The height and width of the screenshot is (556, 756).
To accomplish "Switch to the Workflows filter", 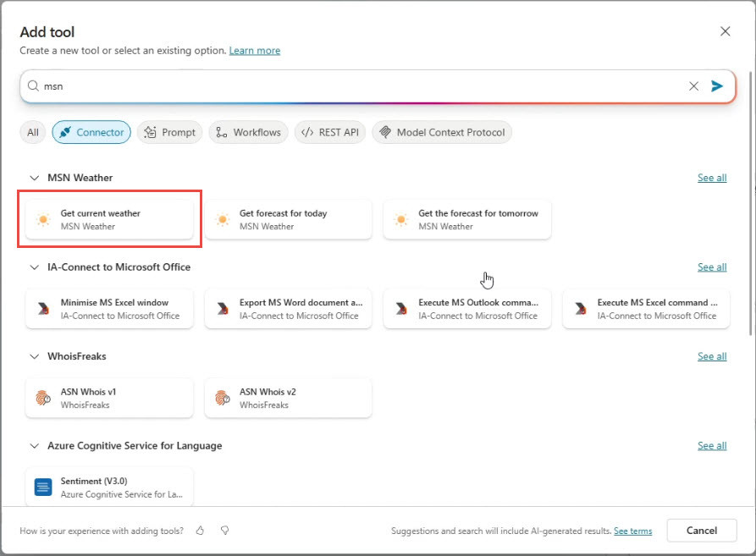I will (248, 133).
